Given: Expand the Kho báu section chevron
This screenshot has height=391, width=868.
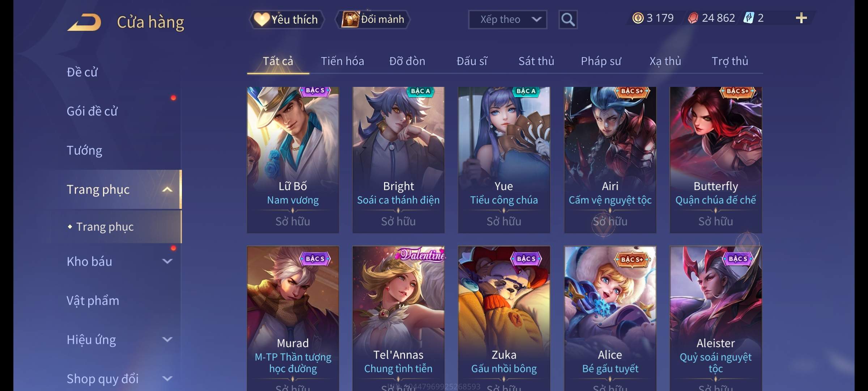Looking at the screenshot, I should click(x=167, y=261).
